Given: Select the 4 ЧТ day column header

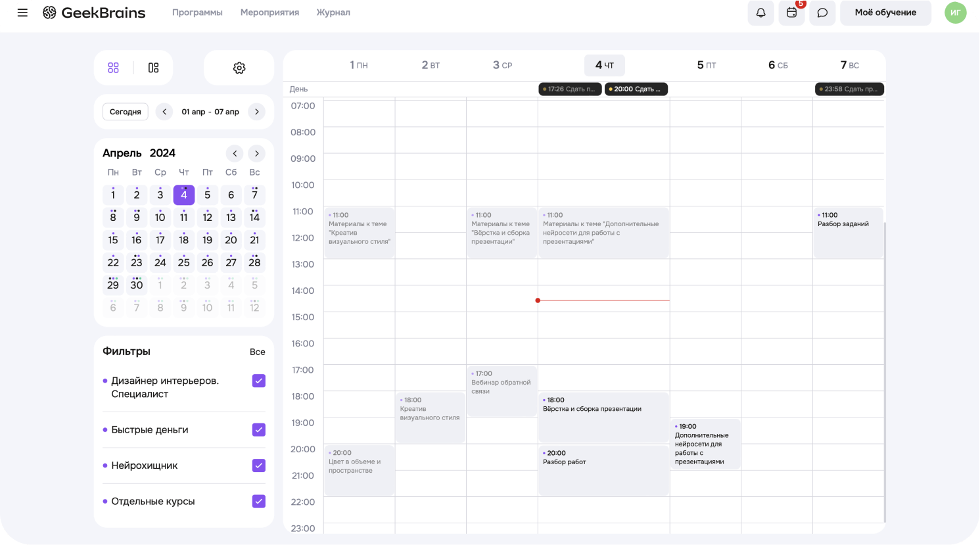Looking at the screenshot, I should [605, 65].
